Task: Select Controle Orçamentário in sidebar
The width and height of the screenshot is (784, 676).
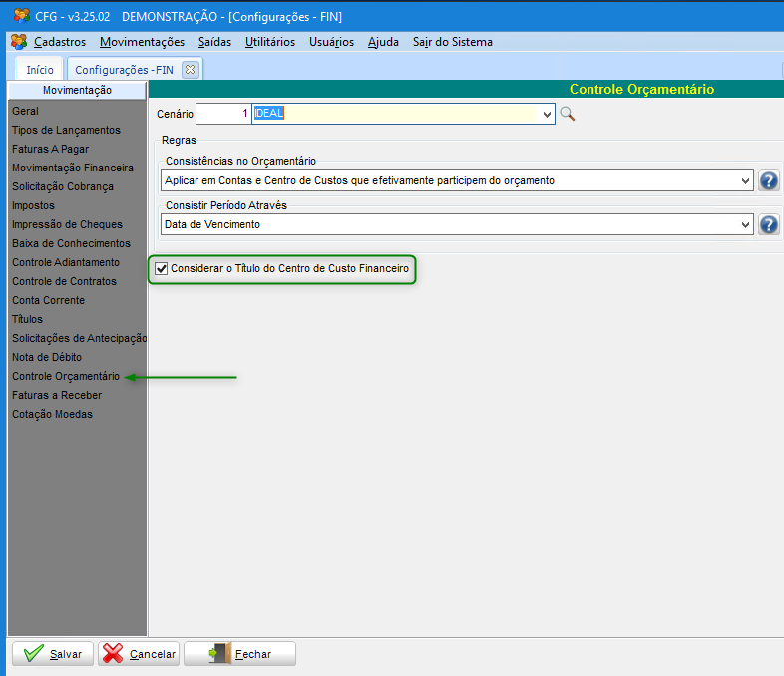Action: (x=66, y=376)
